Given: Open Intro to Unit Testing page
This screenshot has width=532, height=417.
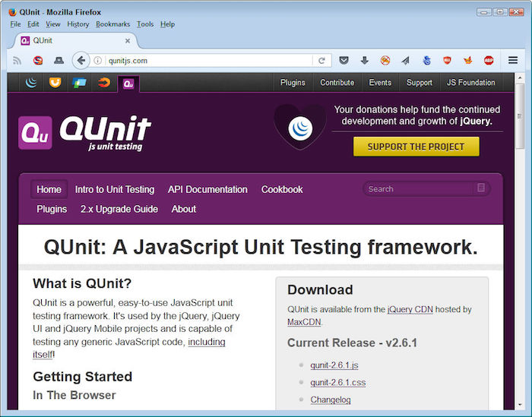Looking at the screenshot, I should click(115, 189).
